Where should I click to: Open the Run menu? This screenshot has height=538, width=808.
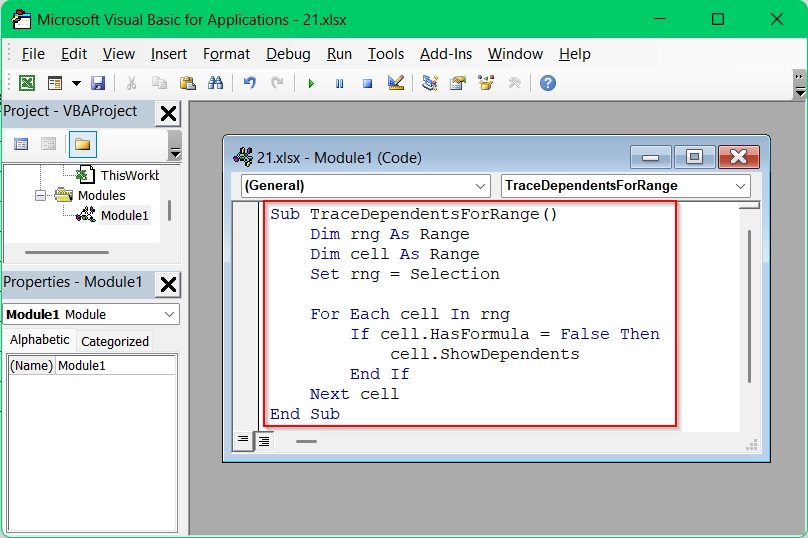click(339, 54)
